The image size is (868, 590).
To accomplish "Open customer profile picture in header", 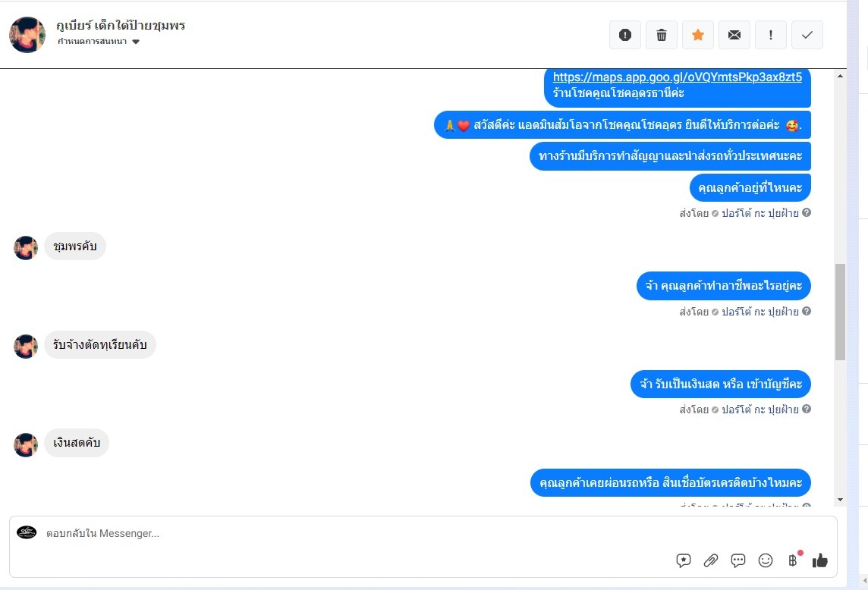I will coord(27,35).
